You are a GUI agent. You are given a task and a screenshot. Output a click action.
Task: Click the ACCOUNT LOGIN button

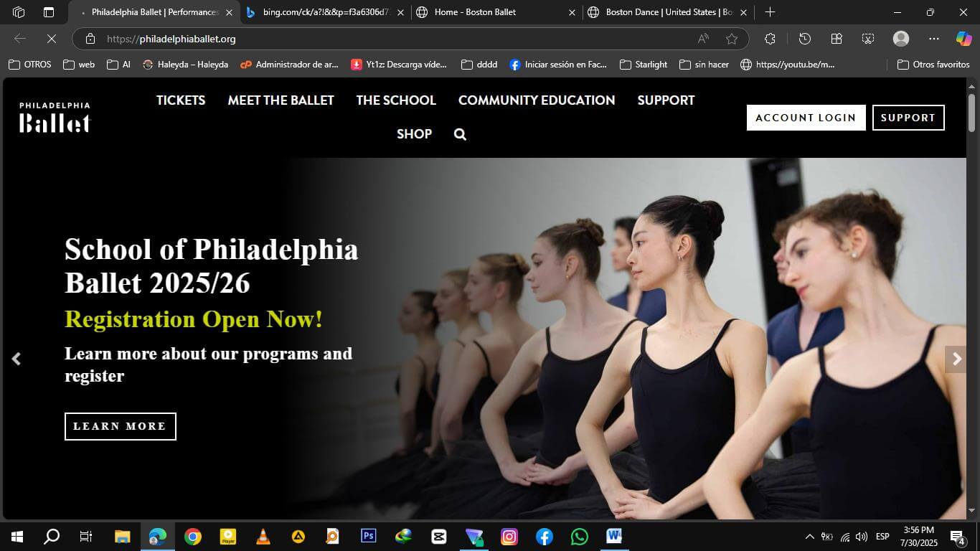pos(806,118)
